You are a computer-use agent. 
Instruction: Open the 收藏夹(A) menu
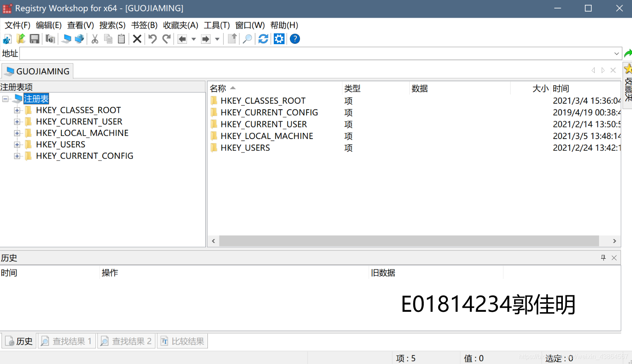coord(181,25)
